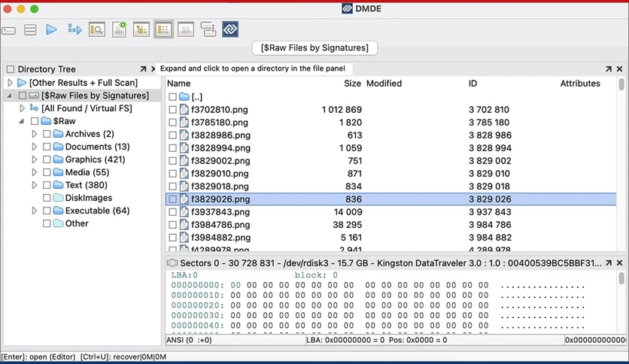Open the grid disk editor toolbar icon
629x364 pixels.
[185, 29]
